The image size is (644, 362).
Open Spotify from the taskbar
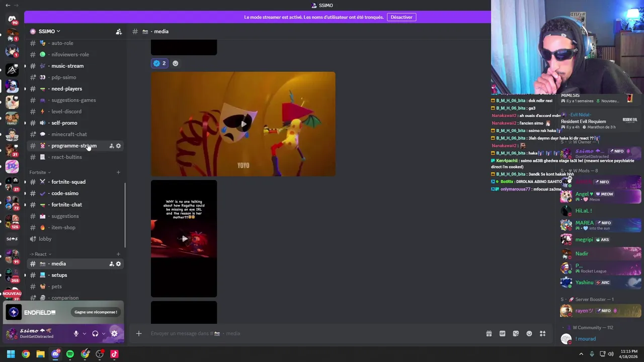(x=70, y=354)
